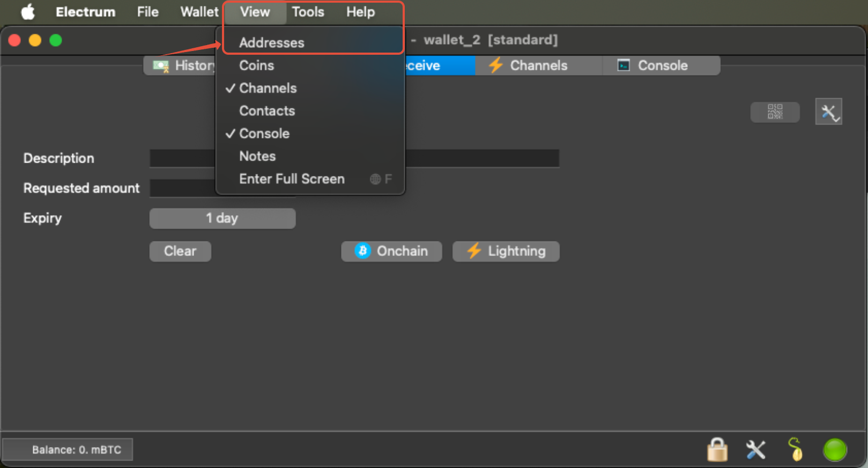Choose Addresses from the View menu

click(x=310, y=42)
